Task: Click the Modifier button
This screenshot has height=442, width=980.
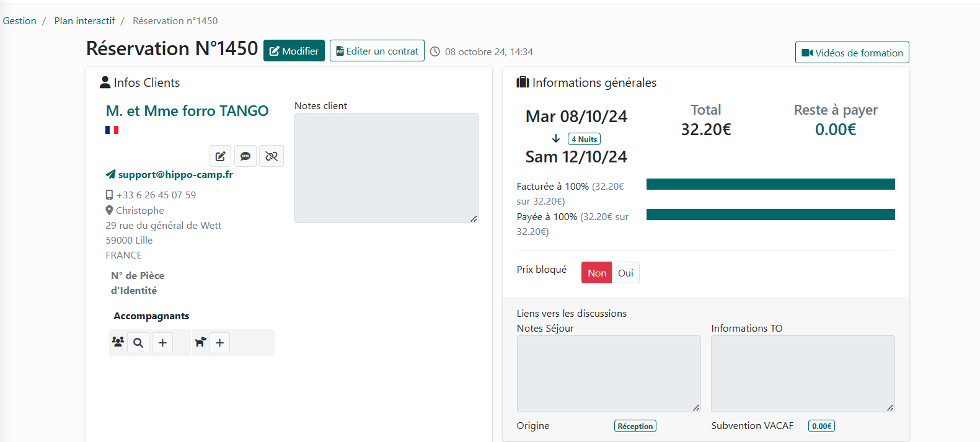Action: tap(294, 51)
